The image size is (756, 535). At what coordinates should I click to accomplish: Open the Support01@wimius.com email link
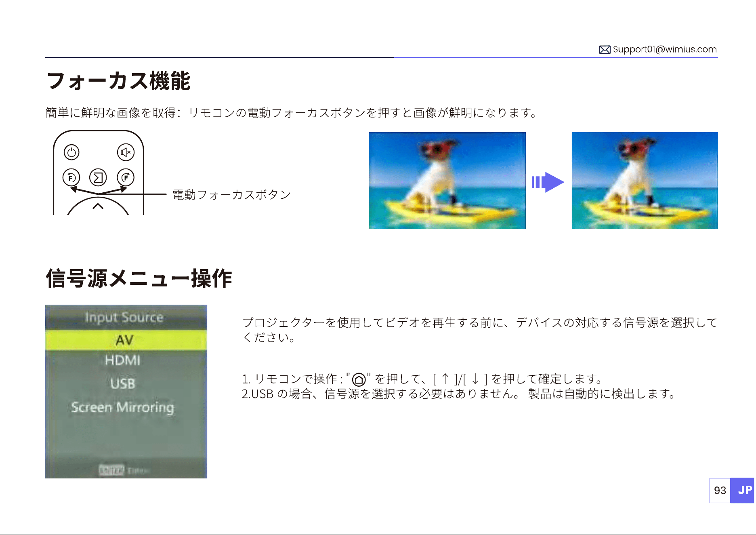[665, 49]
